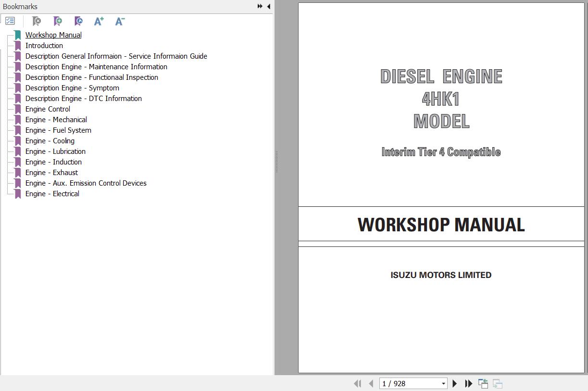The image size is (588, 391).
Task: Click the ISUZU MOTORS LIMITED text on the page
Action: (441, 275)
